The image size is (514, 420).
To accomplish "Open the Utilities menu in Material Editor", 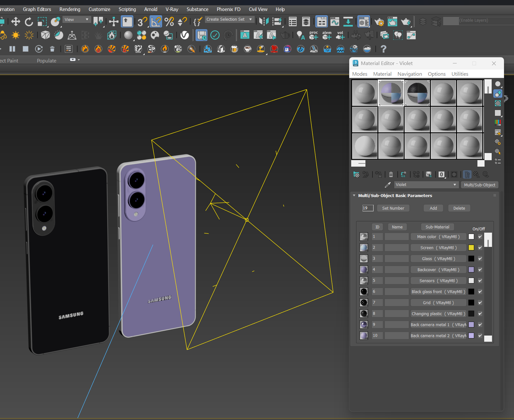I will (460, 74).
